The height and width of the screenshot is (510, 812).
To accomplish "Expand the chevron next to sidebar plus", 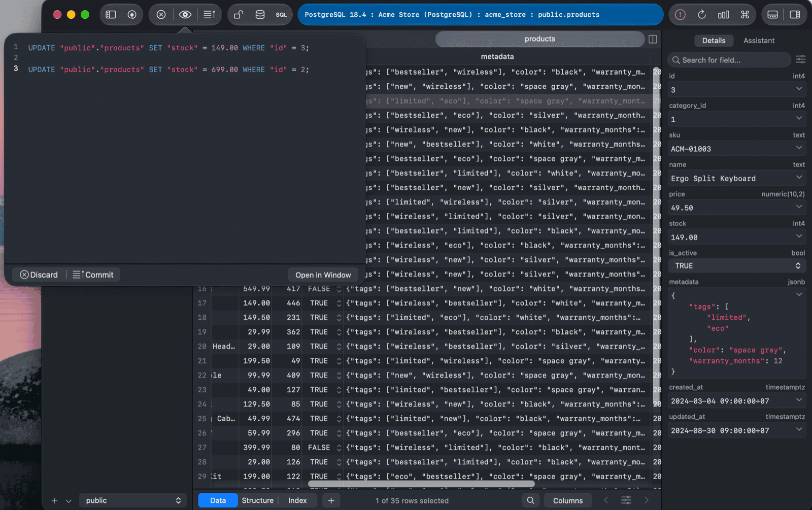I will (x=69, y=501).
